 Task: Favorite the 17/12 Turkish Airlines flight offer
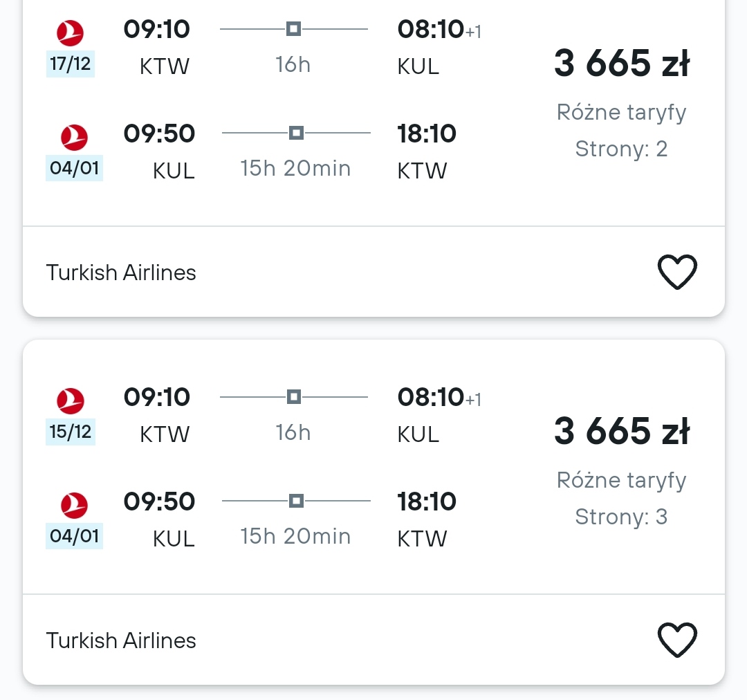click(677, 272)
